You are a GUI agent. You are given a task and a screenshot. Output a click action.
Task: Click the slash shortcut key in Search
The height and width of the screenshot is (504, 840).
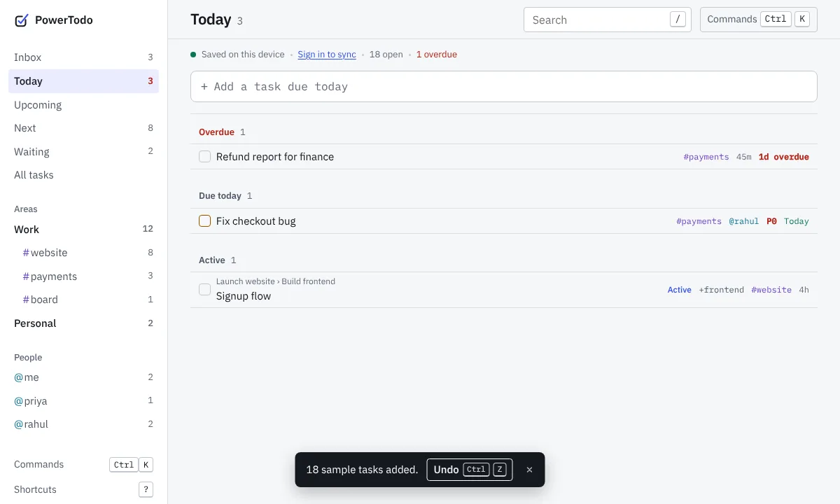tap(678, 20)
